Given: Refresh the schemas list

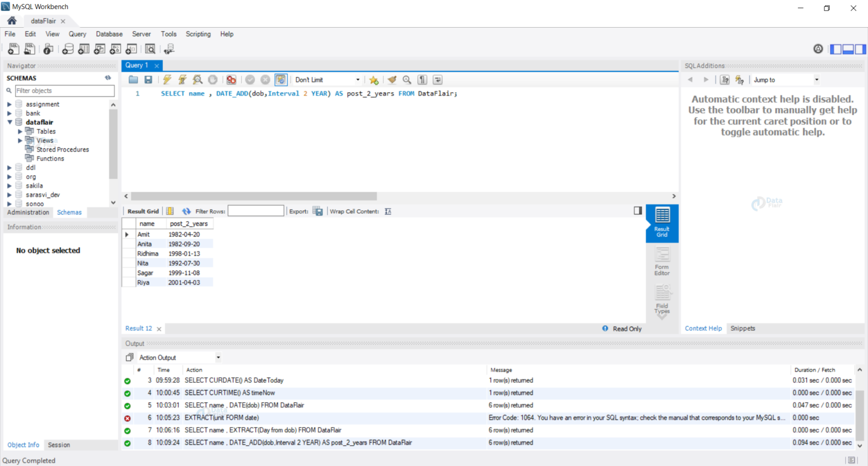Looking at the screenshot, I should tap(108, 77).
